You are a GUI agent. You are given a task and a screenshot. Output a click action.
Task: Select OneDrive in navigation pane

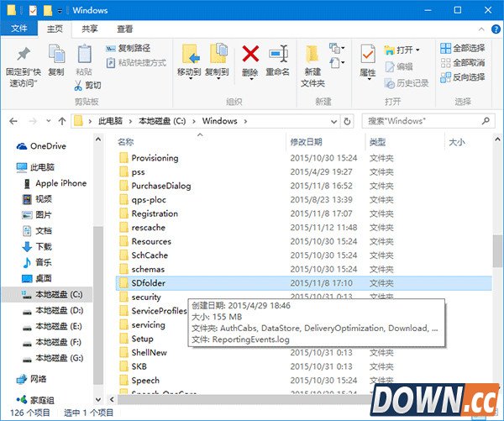[41, 146]
